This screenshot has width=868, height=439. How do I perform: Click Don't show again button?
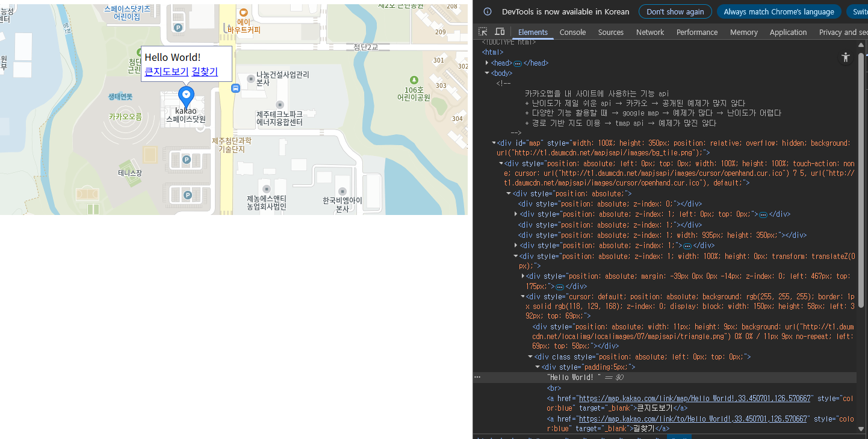[x=675, y=11]
